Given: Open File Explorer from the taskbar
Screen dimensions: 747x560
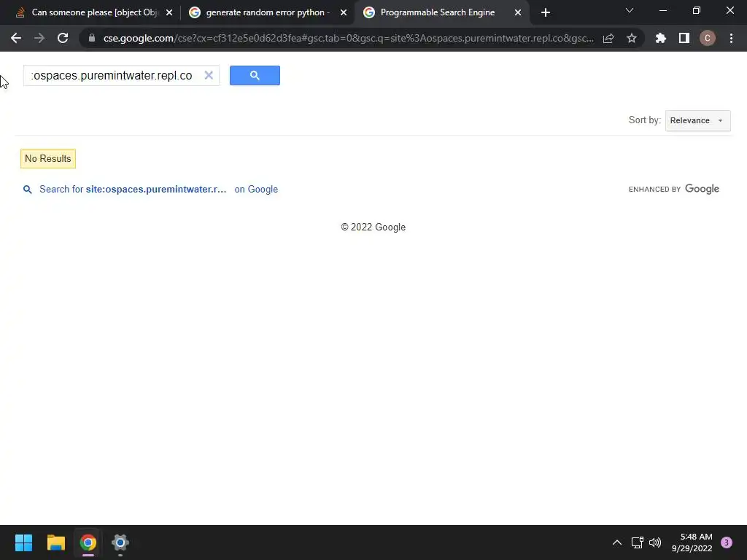Looking at the screenshot, I should [x=55, y=542].
